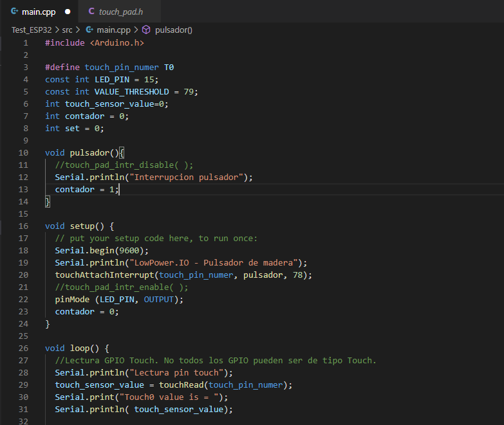Click "Serial.begin(9600);" on line 18
The width and height of the screenshot is (504, 425).
pos(102,250)
